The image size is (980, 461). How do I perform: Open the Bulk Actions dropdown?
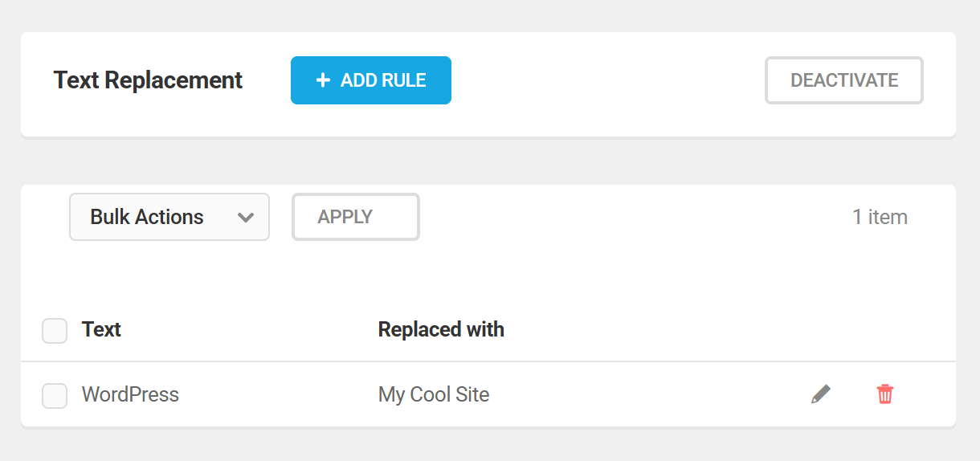pyautogui.click(x=169, y=217)
